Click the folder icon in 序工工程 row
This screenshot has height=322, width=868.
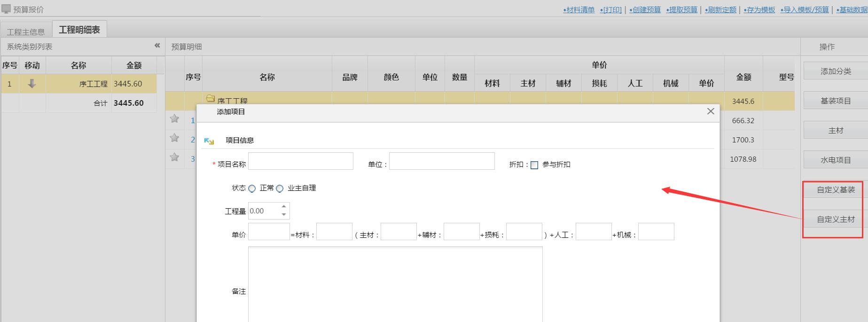[211, 99]
